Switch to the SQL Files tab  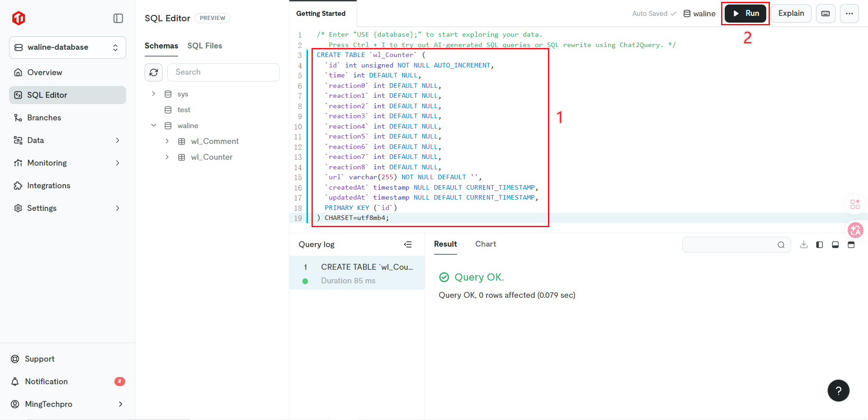click(x=205, y=46)
